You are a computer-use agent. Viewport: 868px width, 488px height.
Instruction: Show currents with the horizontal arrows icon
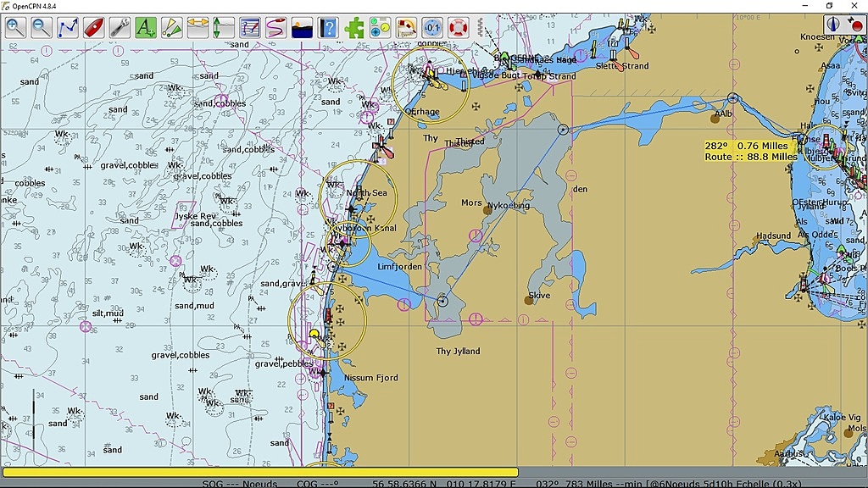(198, 27)
